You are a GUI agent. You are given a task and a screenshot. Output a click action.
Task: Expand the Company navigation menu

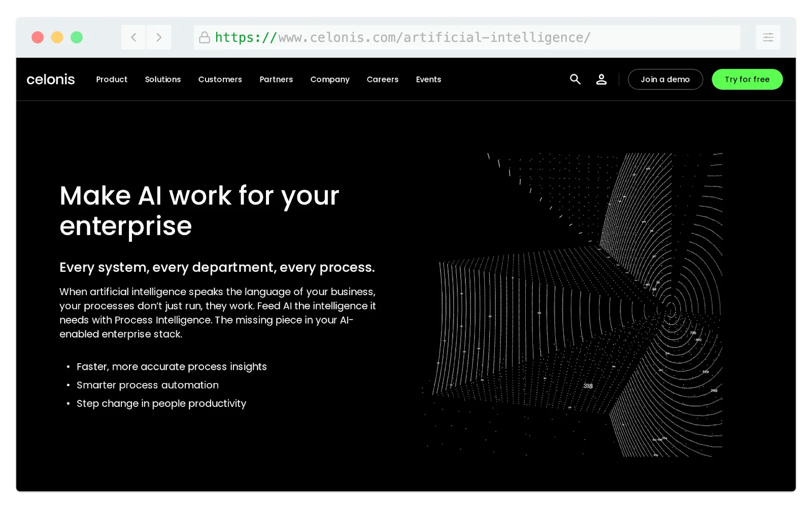(330, 79)
